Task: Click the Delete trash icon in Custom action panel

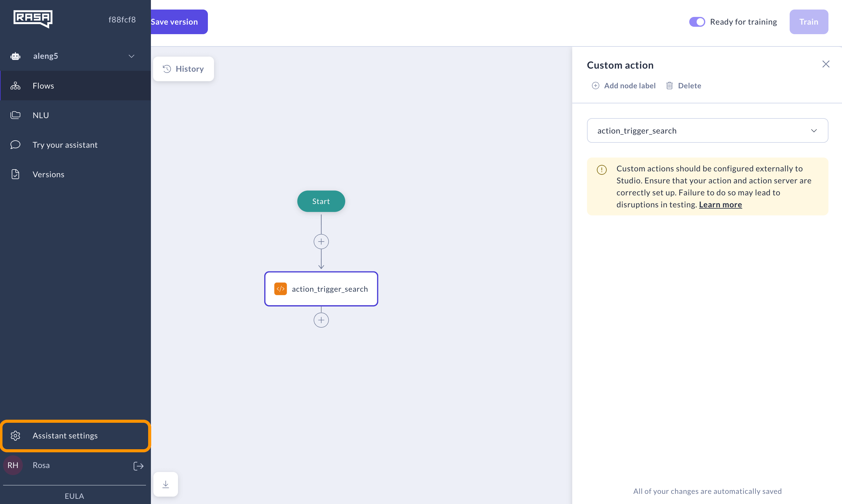Action: pos(669,86)
